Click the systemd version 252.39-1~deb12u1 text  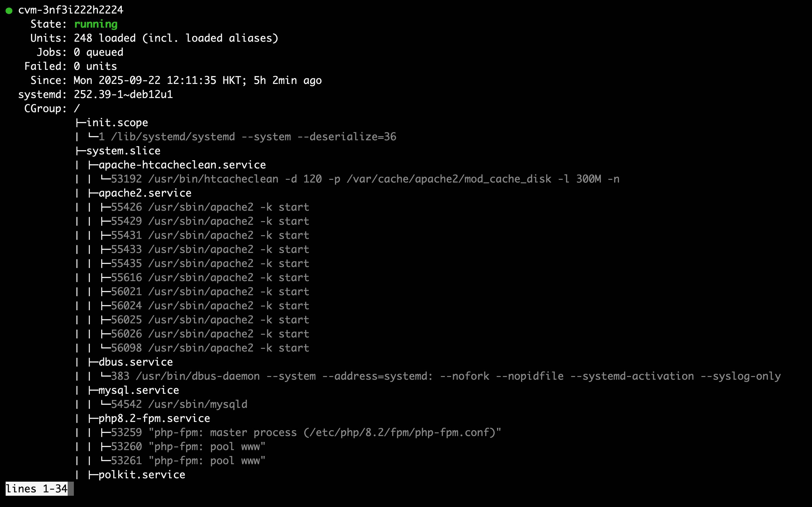click(123, 95)
